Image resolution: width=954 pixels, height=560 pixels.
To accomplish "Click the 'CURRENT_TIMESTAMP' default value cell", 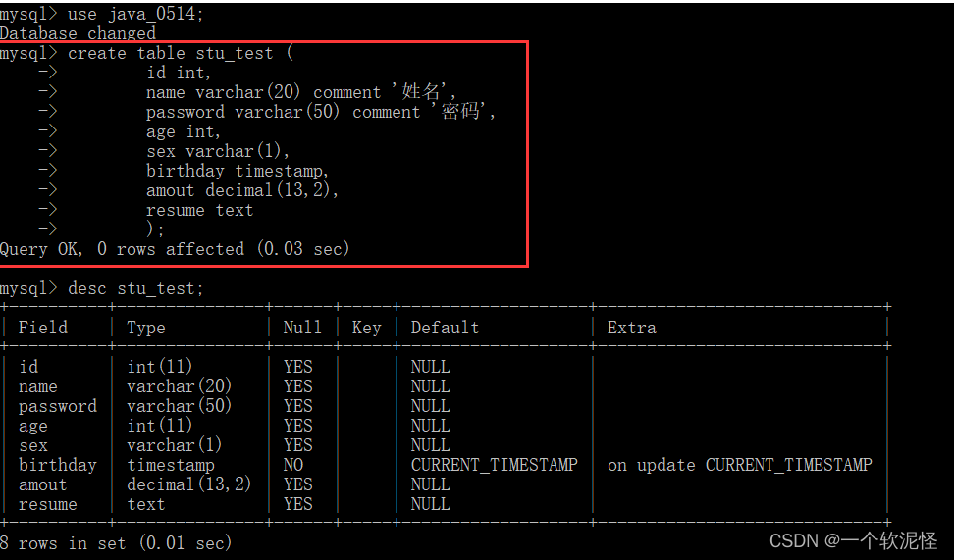I will coord(494,465).
